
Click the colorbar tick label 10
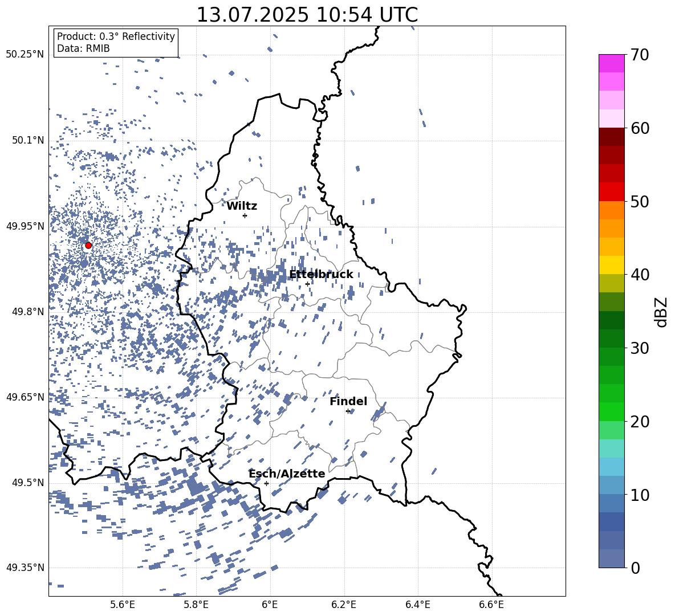click(x=640, y=495)
